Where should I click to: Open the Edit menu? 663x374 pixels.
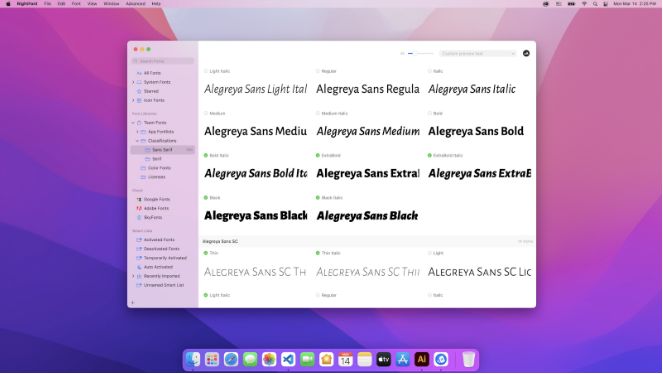62,4
